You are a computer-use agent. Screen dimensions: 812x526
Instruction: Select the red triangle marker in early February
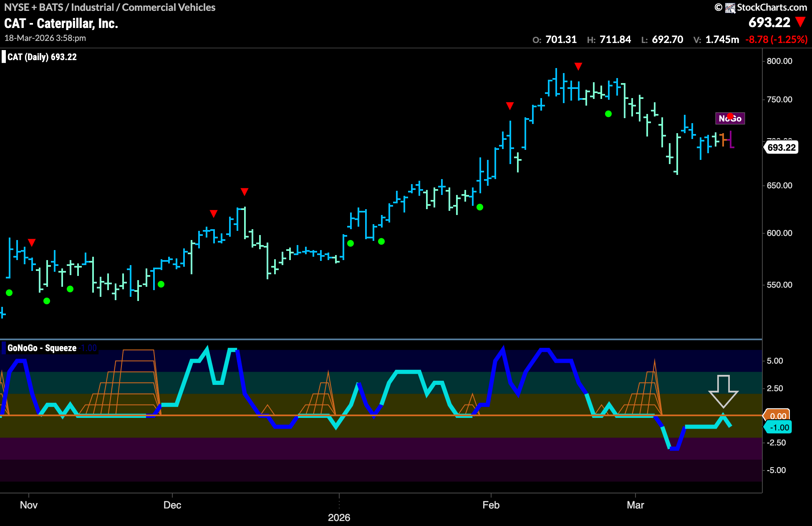(x=509, y=106)
